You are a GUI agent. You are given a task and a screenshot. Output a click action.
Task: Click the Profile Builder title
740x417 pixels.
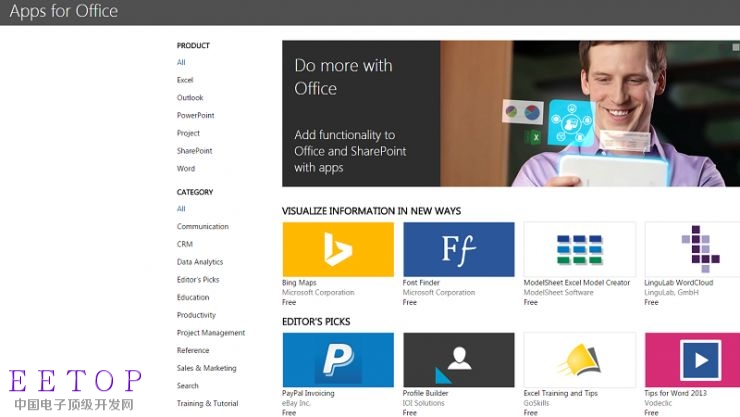(425, 393)
